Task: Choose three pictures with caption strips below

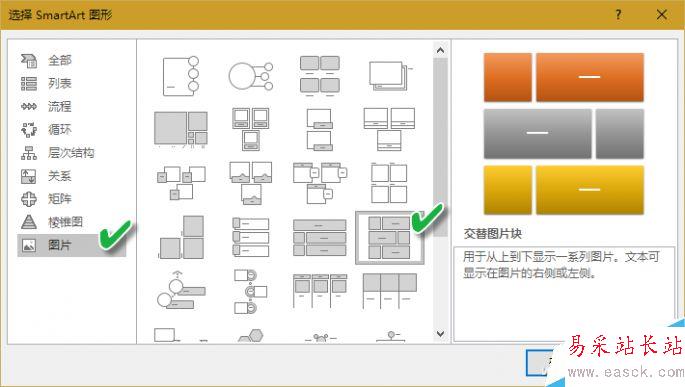Action: (390, 129)
